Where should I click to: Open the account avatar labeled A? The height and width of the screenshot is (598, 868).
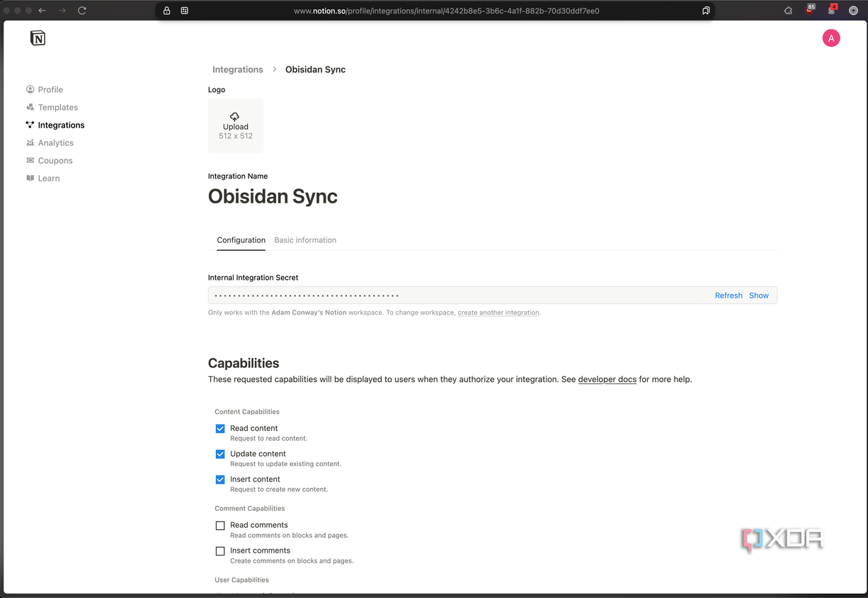tap(831, 38)
